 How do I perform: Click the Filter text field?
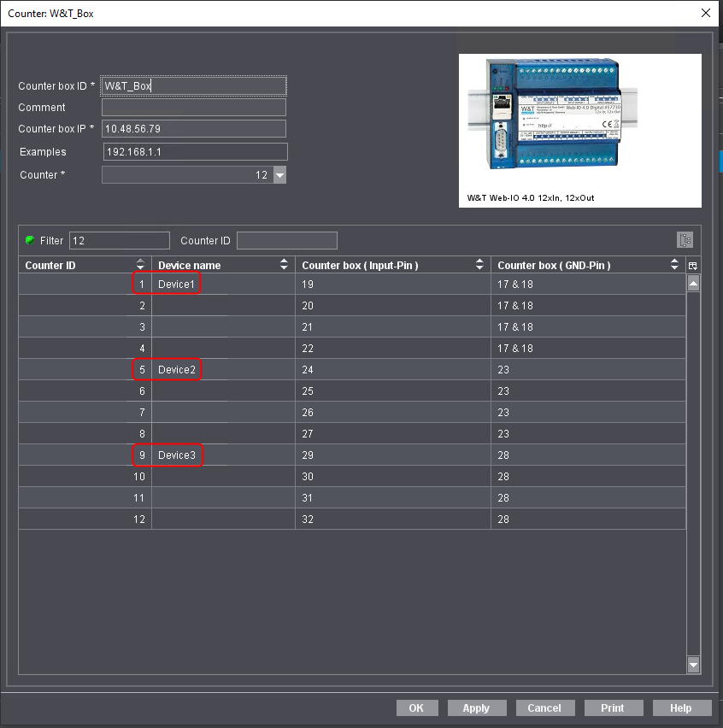pos(119,241)
